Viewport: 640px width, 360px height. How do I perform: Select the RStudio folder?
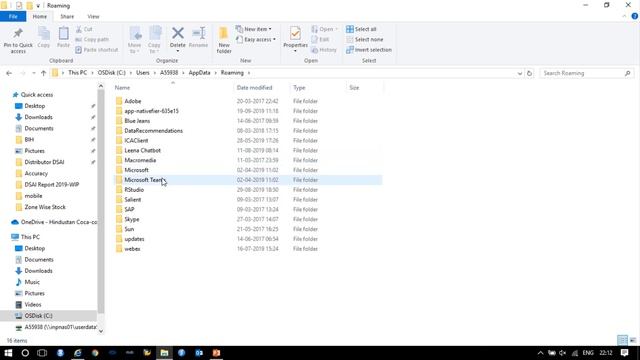(134, 190)
